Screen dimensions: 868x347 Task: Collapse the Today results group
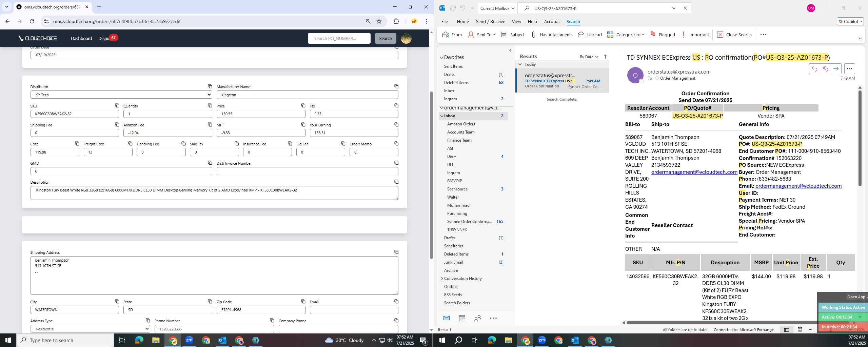(520, 64)
